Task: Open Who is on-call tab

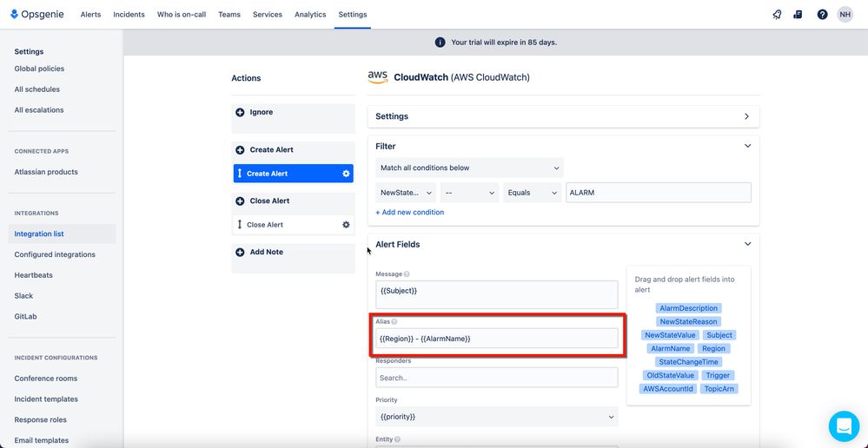Action: (x=182, y=15)
